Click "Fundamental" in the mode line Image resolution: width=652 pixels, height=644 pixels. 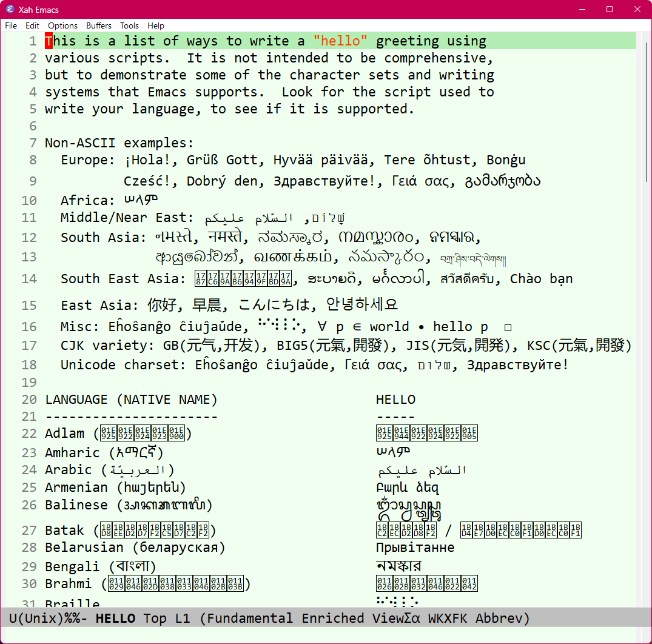coord(249,618)
